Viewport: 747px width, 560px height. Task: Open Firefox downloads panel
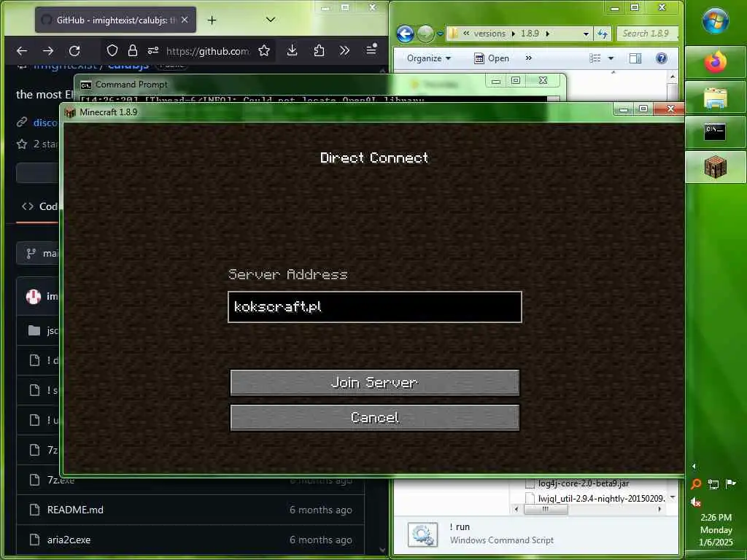click(292, 50)
